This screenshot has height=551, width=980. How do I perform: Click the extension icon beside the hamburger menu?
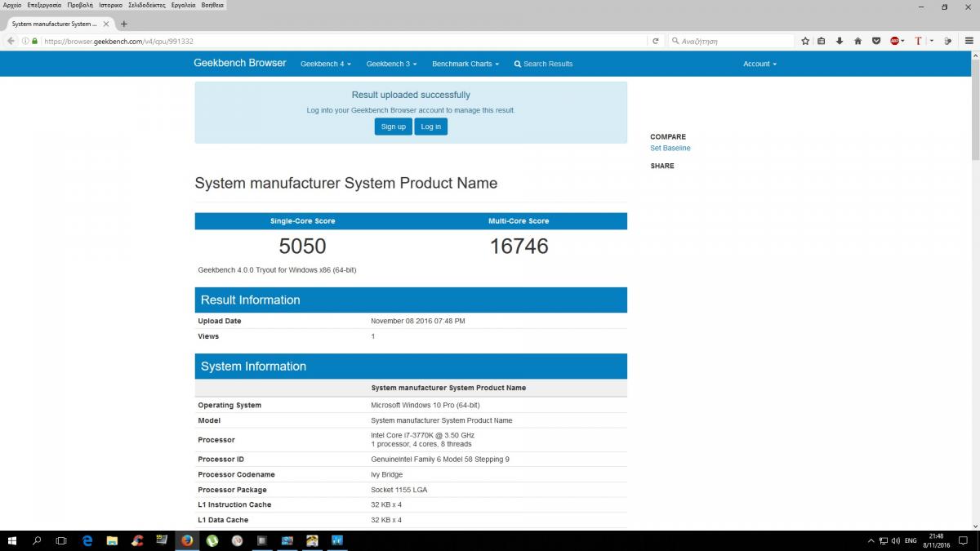947,41
